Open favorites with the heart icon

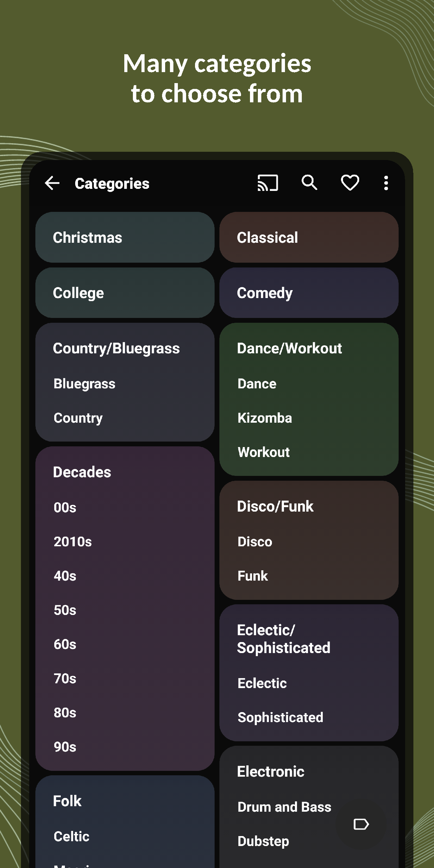click(x=350, y=183)
